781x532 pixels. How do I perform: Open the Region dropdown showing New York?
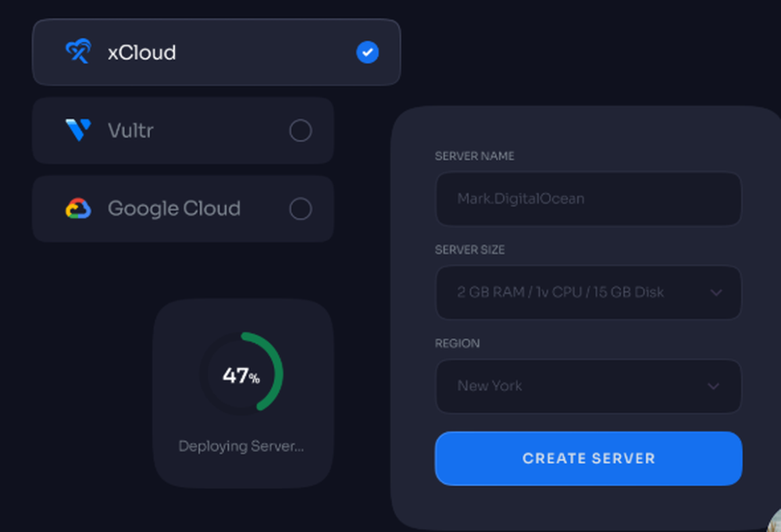(588, 387)
